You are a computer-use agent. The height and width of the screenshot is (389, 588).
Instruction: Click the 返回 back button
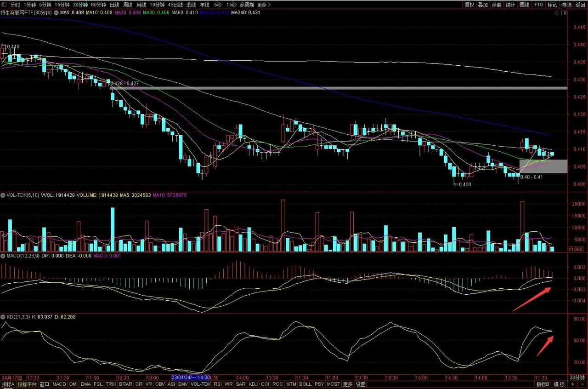(580, 5)
